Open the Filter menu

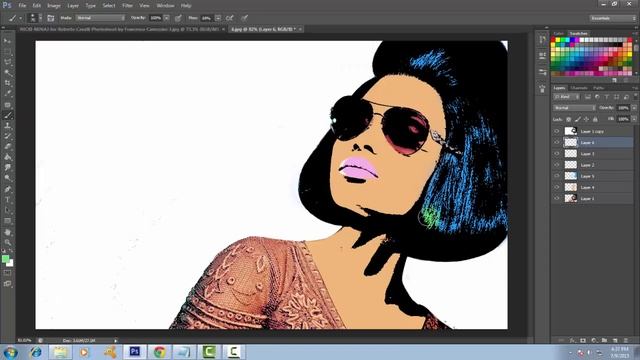coord(127,6)
